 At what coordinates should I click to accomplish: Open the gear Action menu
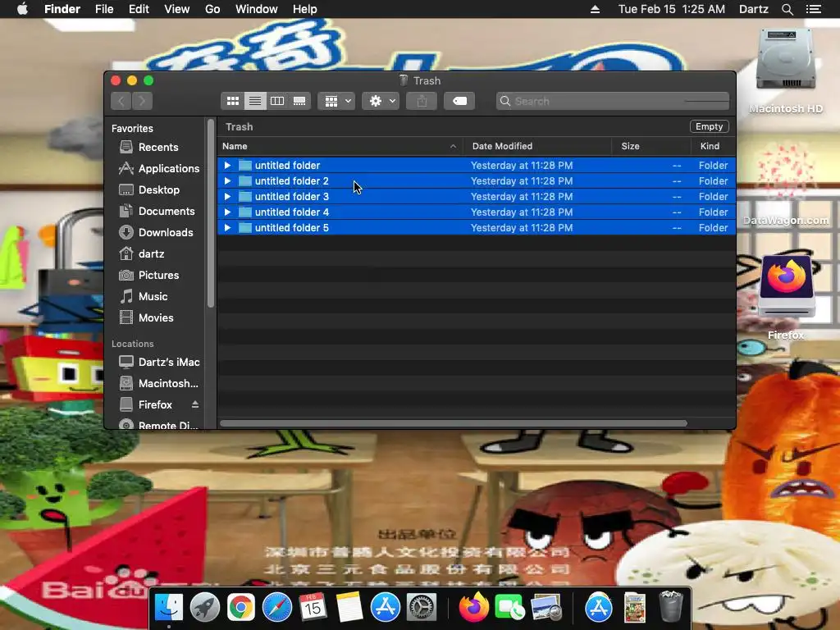coord(381,101)
